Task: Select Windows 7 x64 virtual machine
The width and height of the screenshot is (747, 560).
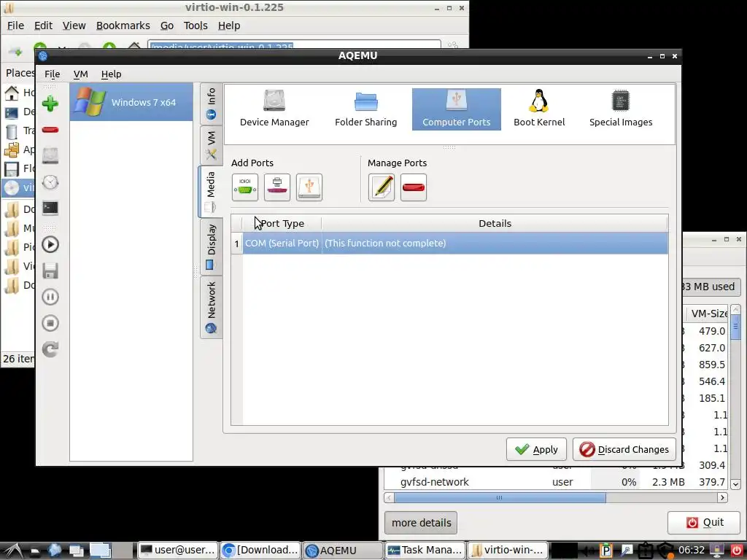Action: (x=131, y=102)
